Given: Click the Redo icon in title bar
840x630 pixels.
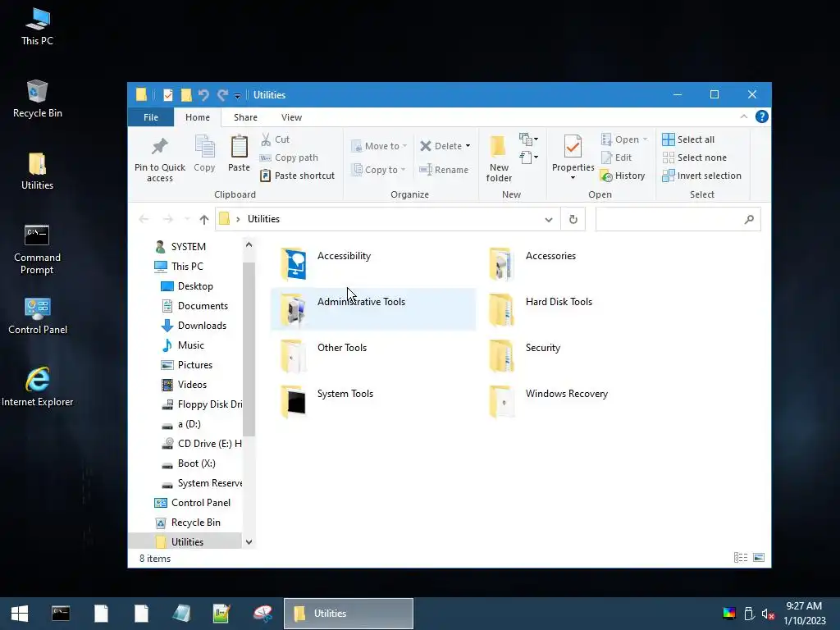Looking at the screenshot, I should click(x=223, y=95).
